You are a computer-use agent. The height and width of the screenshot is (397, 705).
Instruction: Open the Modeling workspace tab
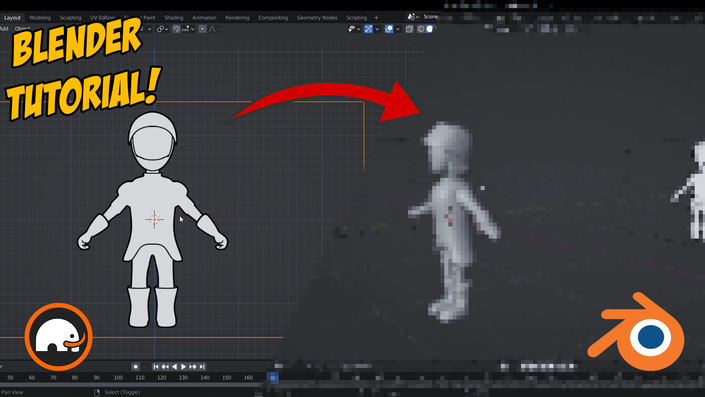[x=40, y=18]
